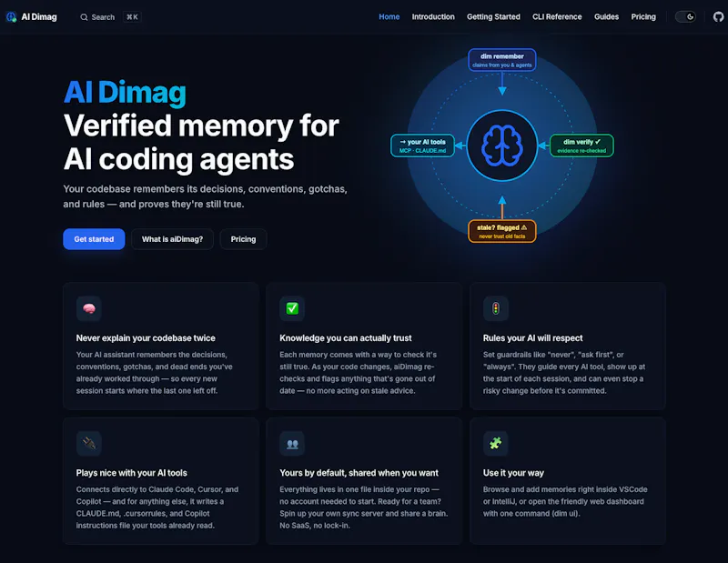This screenshot has width=728, height=563.
Task: Open the GitHub repository icon
Action: 718,16
